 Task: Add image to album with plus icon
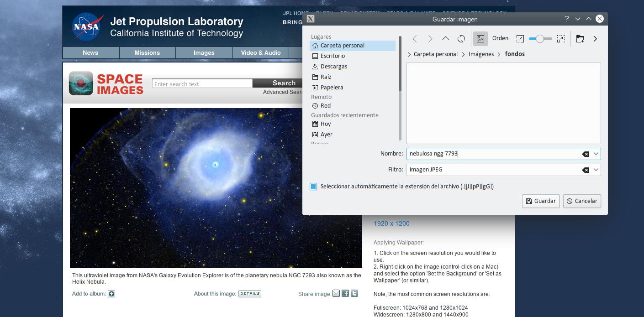[x=111, y=294]
